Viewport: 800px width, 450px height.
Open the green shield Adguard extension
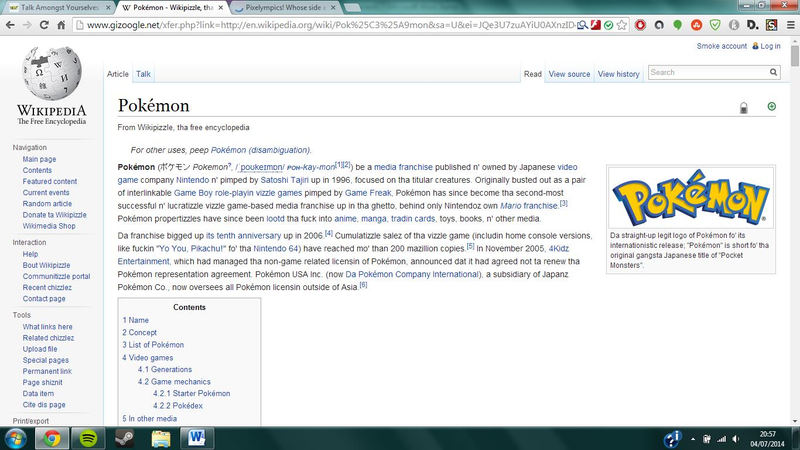pyautogui.click(x=715, y=25)
